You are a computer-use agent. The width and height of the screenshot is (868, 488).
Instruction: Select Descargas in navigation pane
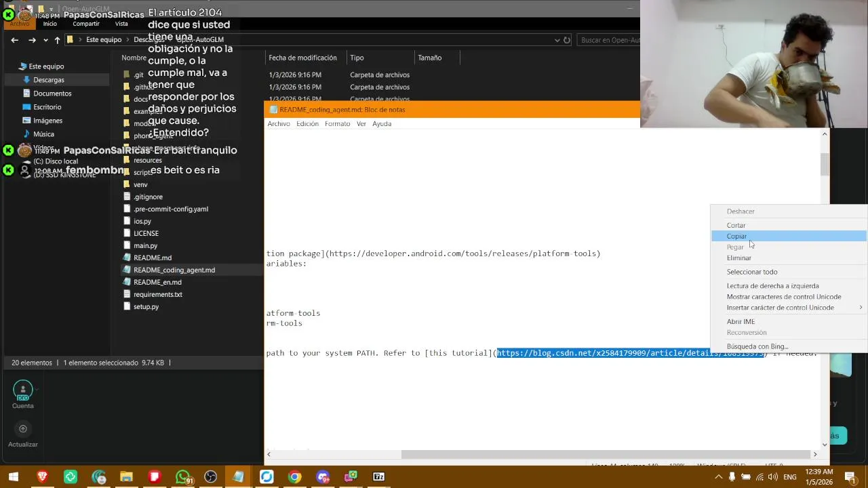(x=49, y=80)
